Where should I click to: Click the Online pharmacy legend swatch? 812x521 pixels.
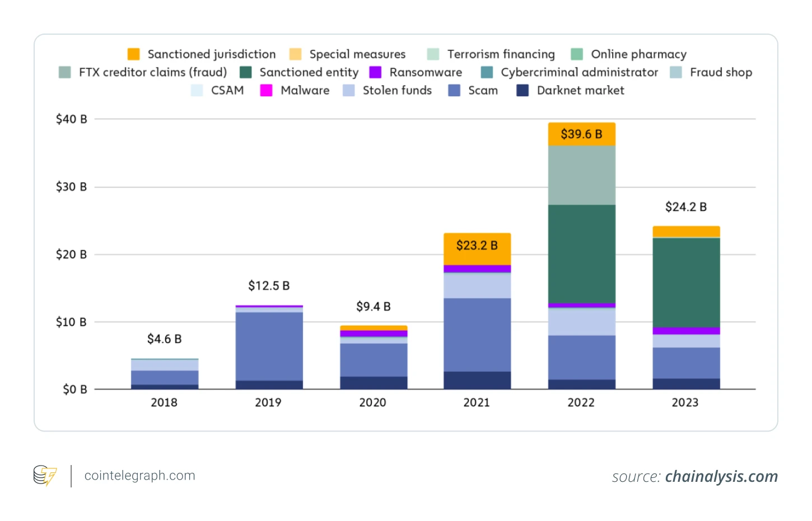coord(577,54)
